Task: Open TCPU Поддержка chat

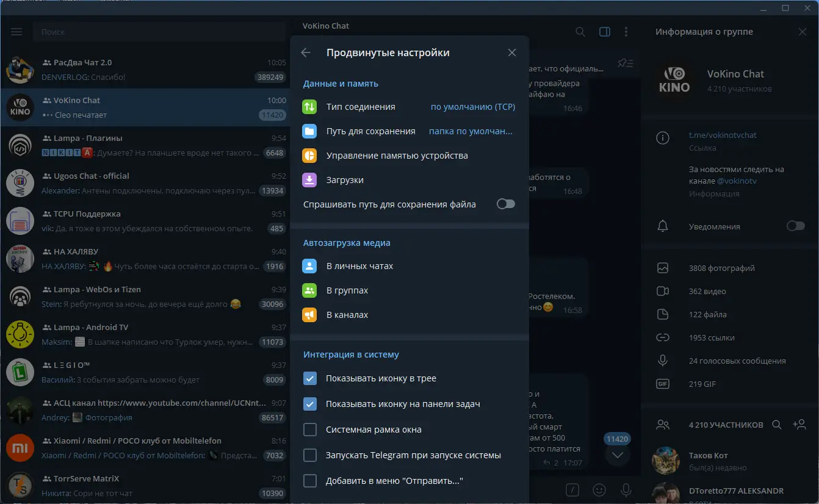Action: (145, 221)
